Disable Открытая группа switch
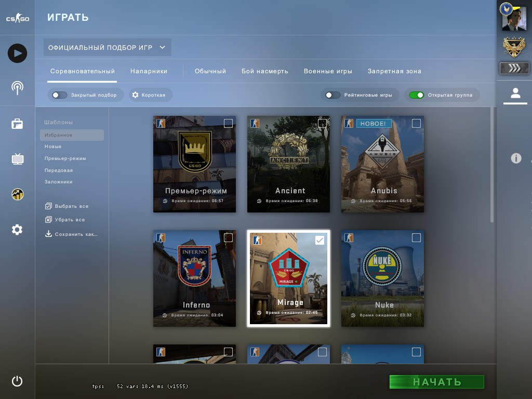Viewport: 532px width, 399px height. point(416,95)
